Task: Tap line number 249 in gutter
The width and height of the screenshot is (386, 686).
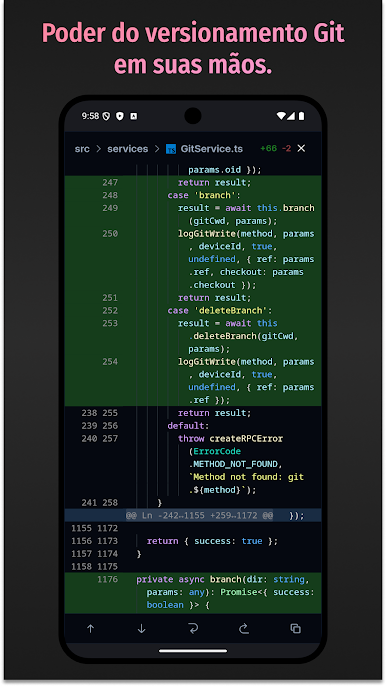Action: click(110, 208)
